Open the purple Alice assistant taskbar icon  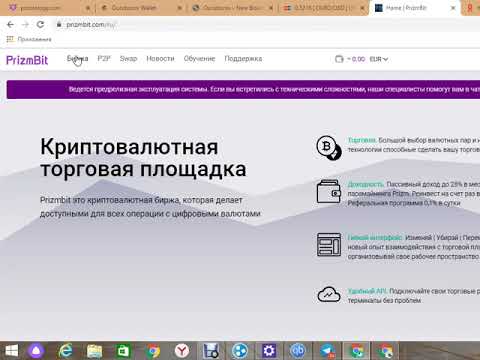coord(36,351)
